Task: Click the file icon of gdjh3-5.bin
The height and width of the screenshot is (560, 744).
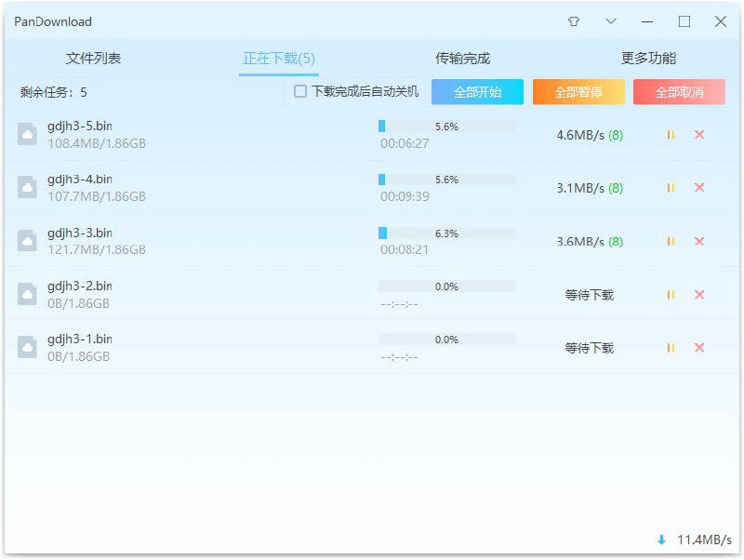Action: tap(27, 134)
